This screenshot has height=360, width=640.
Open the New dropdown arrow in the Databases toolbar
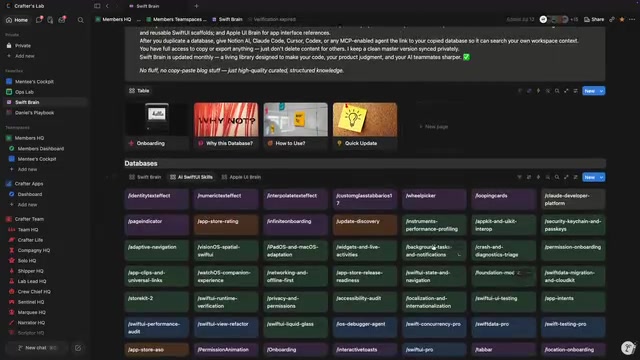[601, 177]
